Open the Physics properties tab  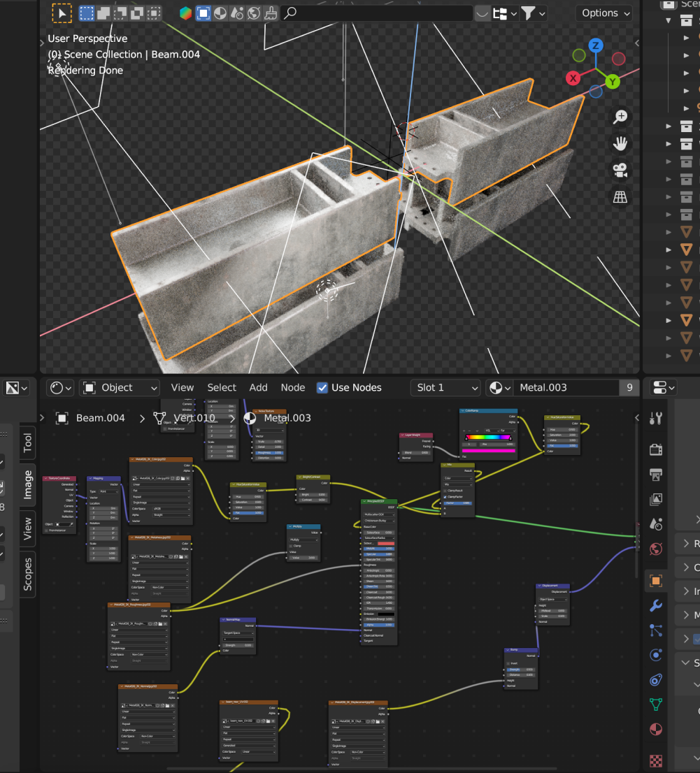656,655
